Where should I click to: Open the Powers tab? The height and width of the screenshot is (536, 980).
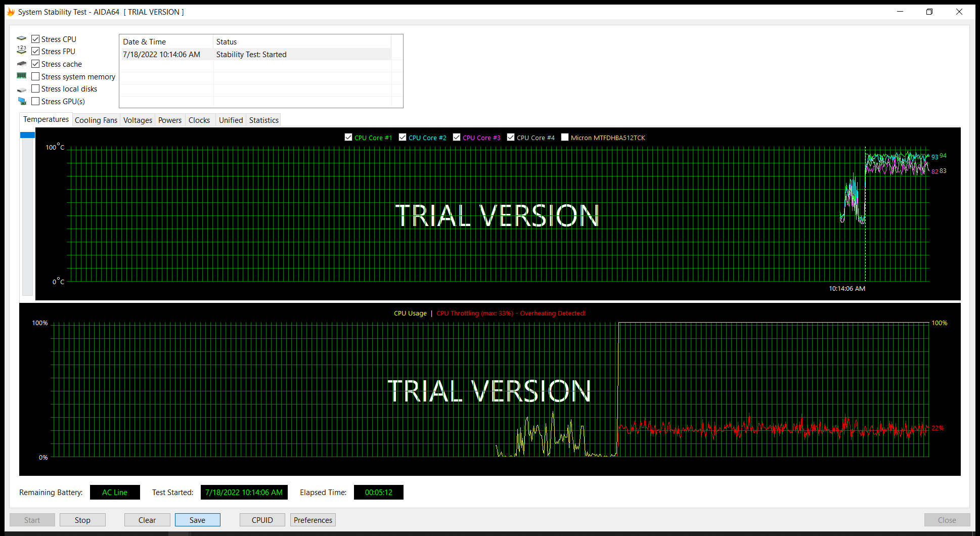coord(170,120)
